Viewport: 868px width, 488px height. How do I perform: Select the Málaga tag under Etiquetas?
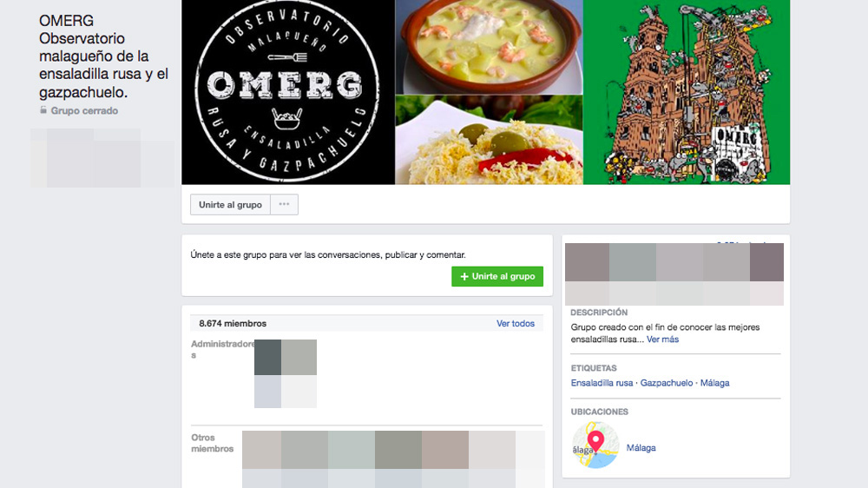tap(714, 383)
